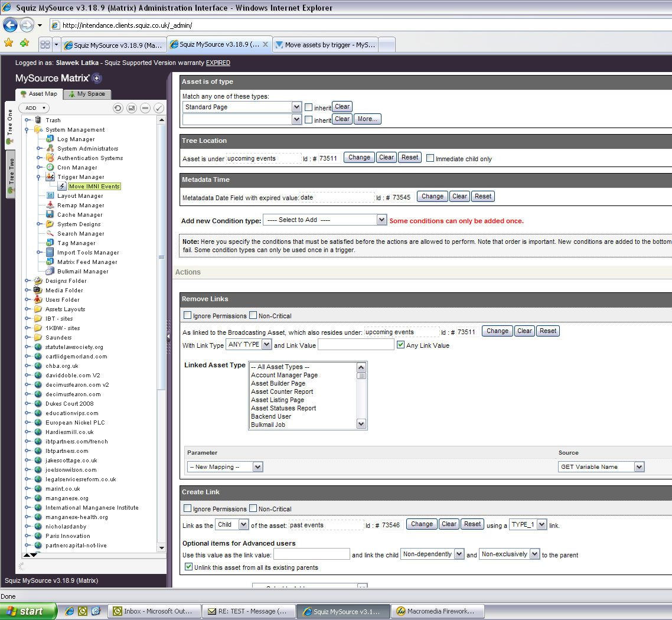Tick Non-Critical under Create Link
672x620 pixels.
point(253,508)
